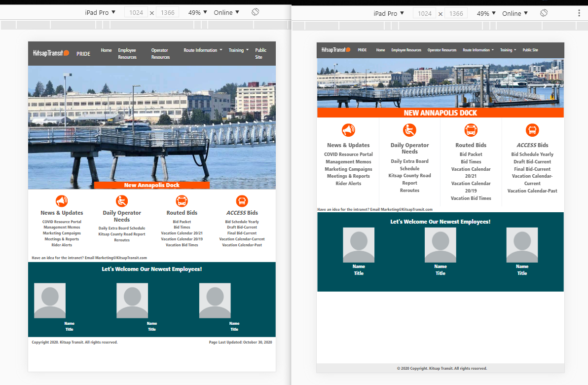Viewport: 588px width, 385px height.
Task: Click the 1366 height field in the right toolbar
Action: click(456, 13)
